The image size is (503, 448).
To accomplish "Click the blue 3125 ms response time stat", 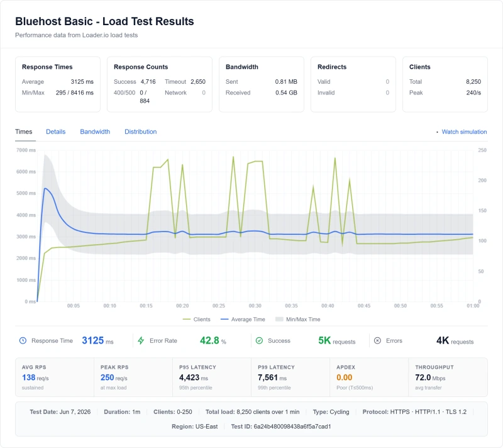I will [97, 340].
